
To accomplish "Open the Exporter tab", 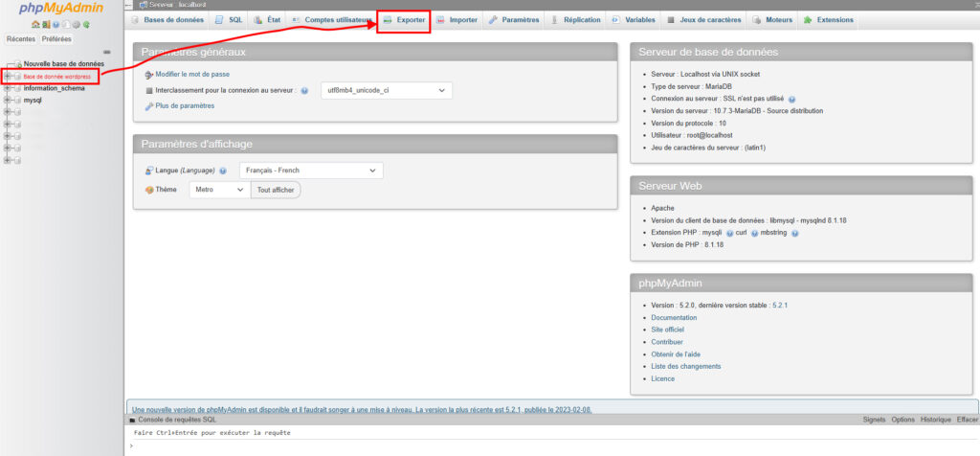I will (404, 20).
